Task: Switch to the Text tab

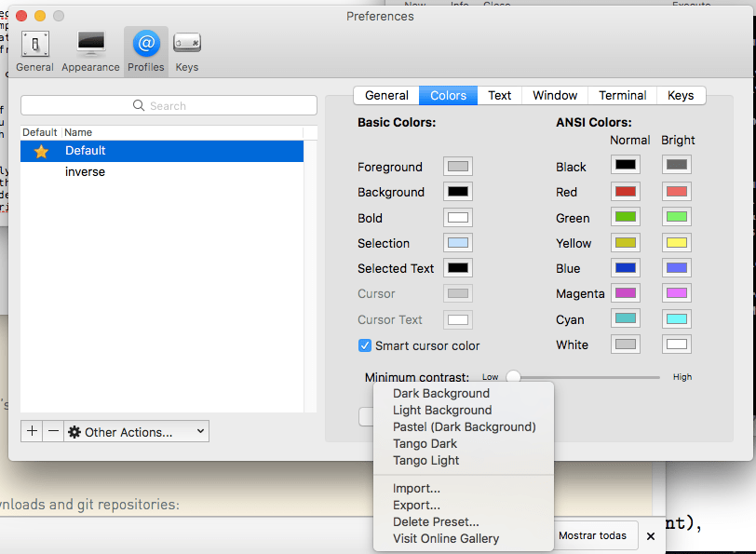Action: coord(500,95)
